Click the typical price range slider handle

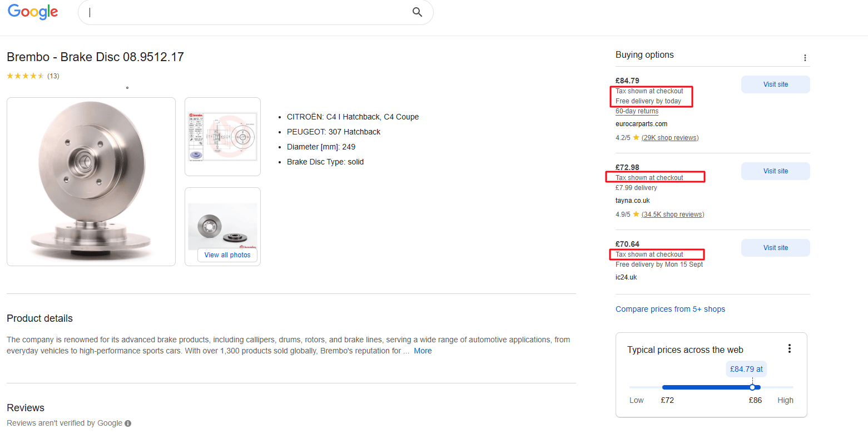coord(752,387)
